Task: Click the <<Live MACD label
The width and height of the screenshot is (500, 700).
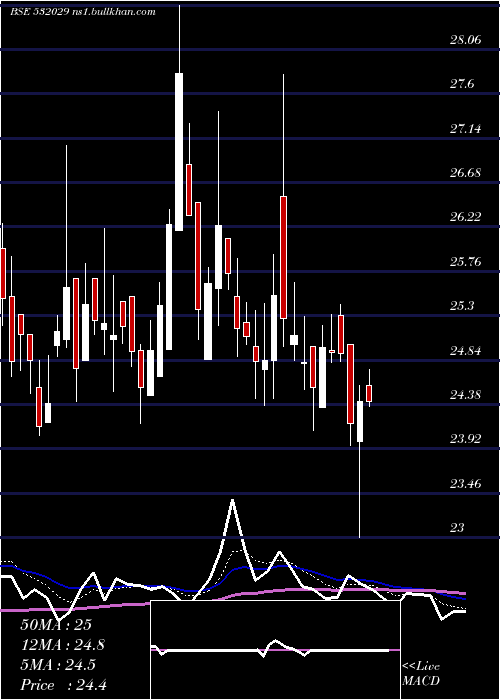Action: (x=421, y=673)
